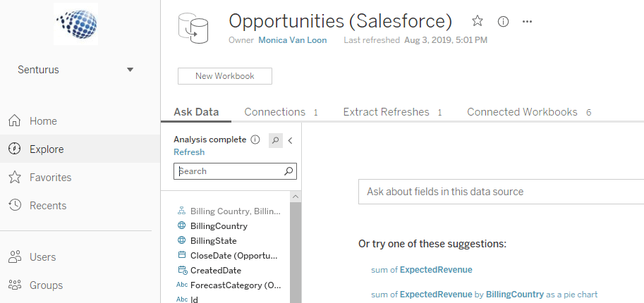Toggle the field search magnifier button
The height and width of the screenshot is (303, 644).
tap(276, 140)
